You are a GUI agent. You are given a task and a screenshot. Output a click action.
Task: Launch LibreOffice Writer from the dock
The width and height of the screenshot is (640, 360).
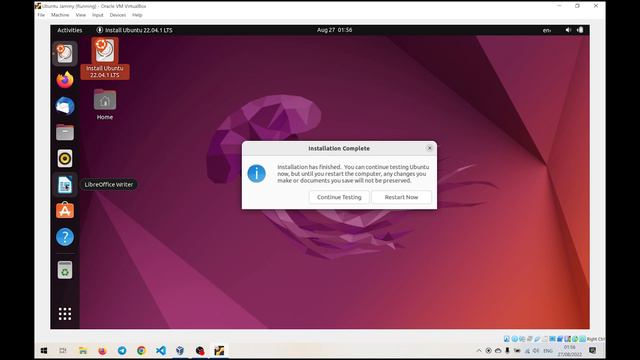65,184
